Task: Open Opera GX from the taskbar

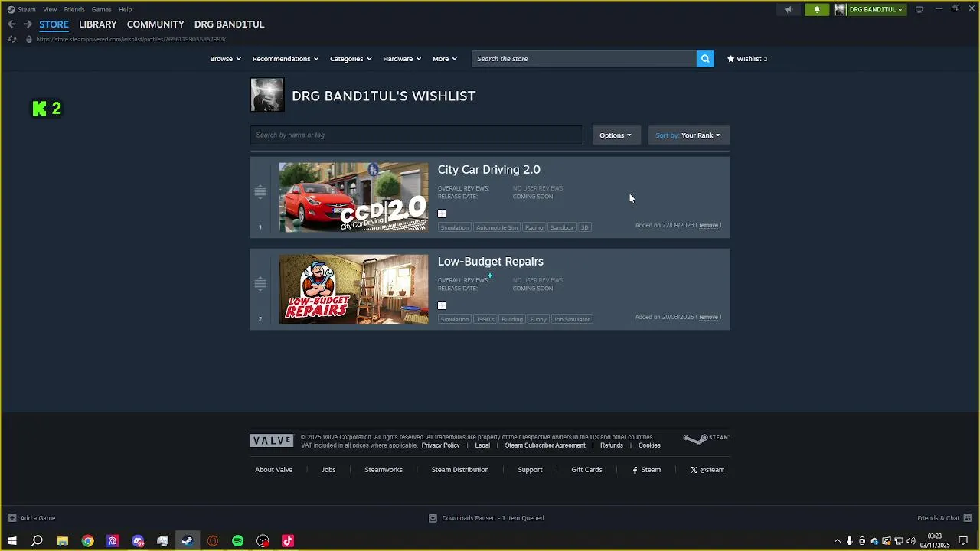Action: [x=213, y=541]
